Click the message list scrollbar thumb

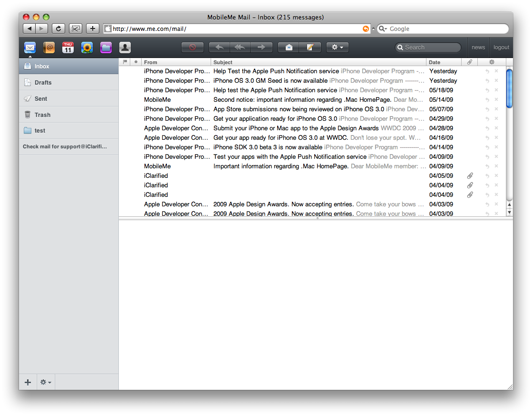point(509,88)
